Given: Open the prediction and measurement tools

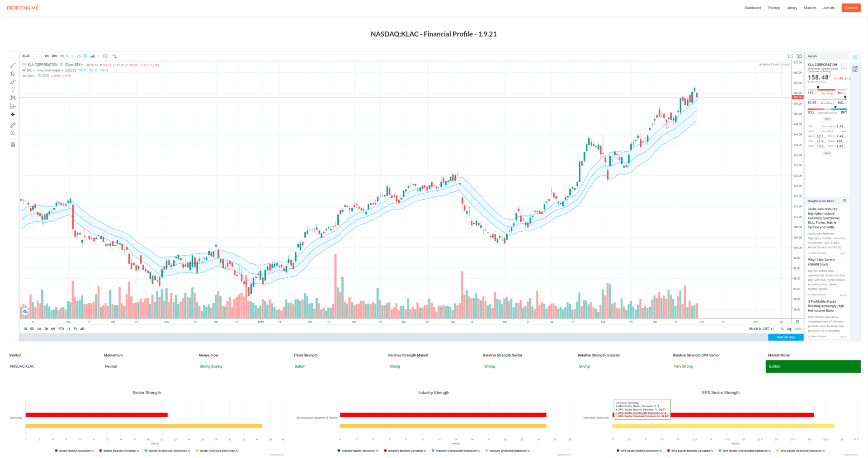Looking at the screenshot, I should [13, 106].
